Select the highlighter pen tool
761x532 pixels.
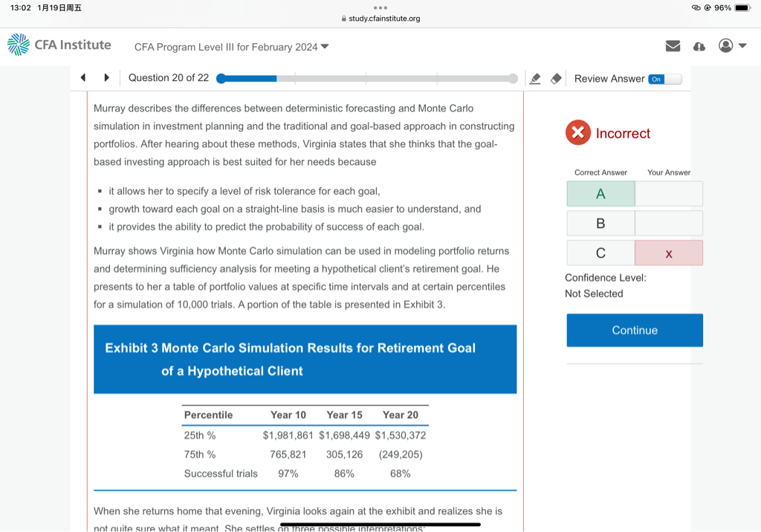[534, 79]
